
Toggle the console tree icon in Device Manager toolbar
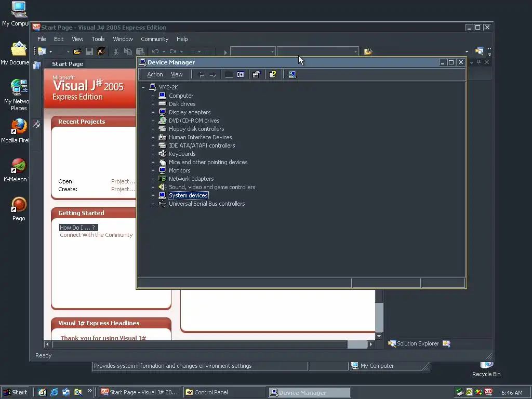(241, 74)
